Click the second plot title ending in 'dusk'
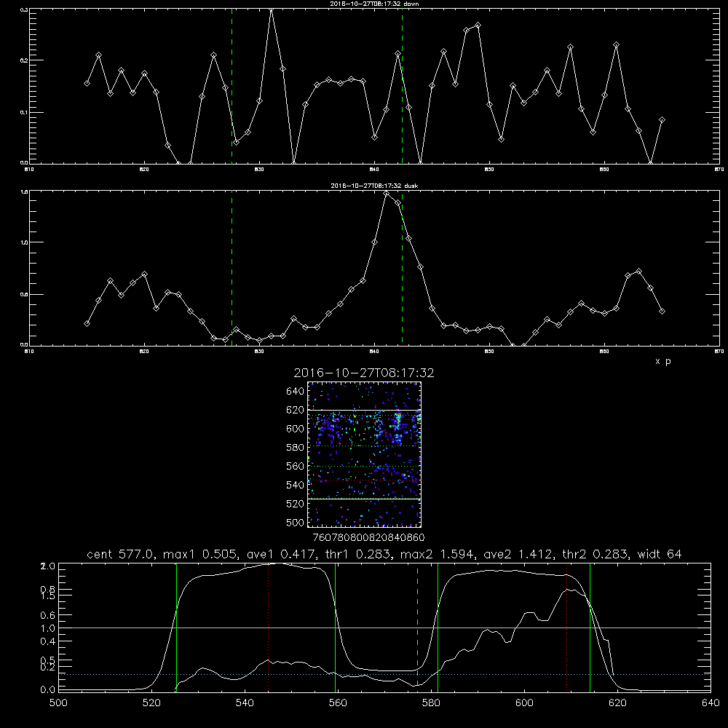The image size is (728, 728). [374, 186]
